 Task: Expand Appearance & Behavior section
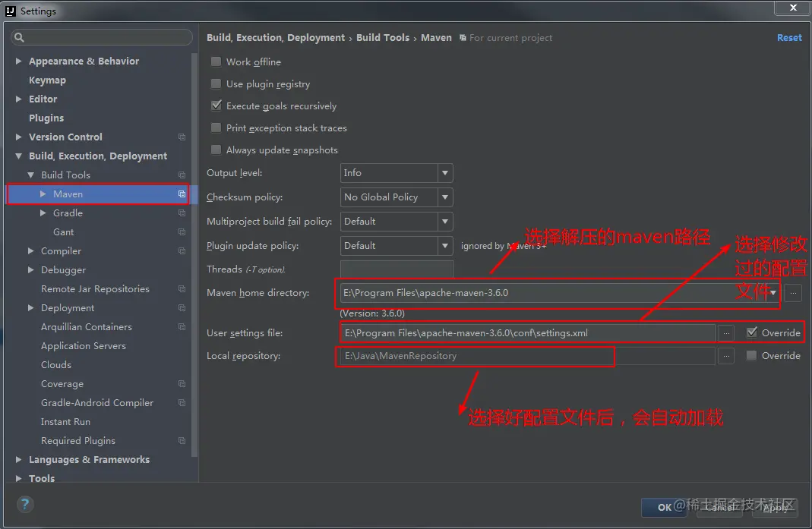click(x=19, y=61)
